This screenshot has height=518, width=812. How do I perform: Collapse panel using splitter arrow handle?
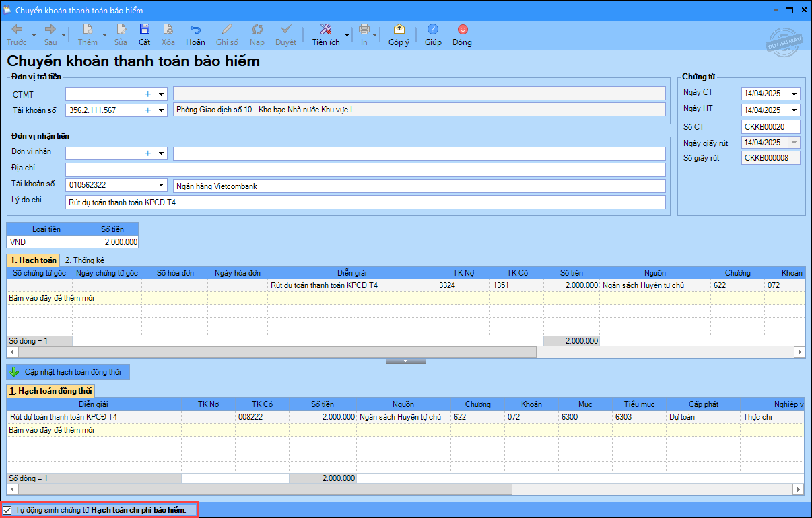(x=405, y=361)
